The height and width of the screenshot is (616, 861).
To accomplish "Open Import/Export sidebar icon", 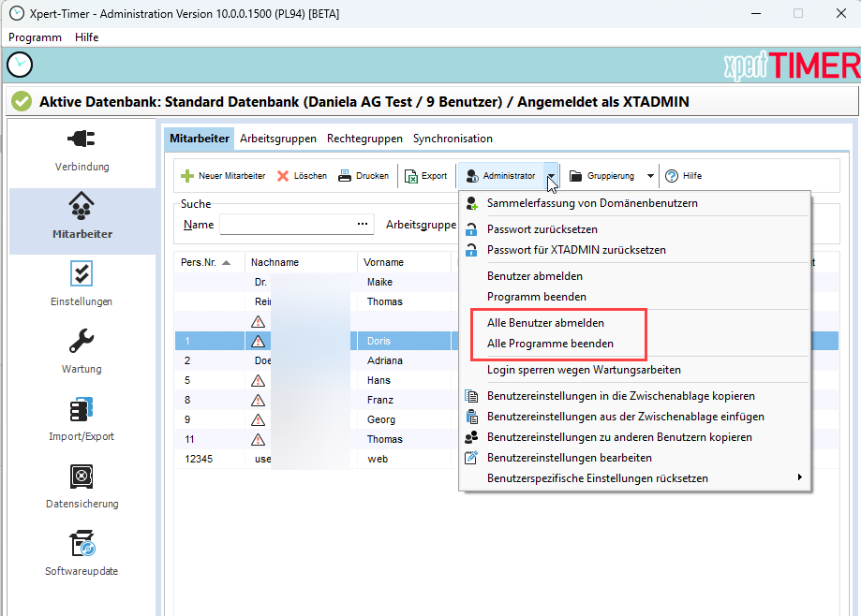I will coord(81,409).
